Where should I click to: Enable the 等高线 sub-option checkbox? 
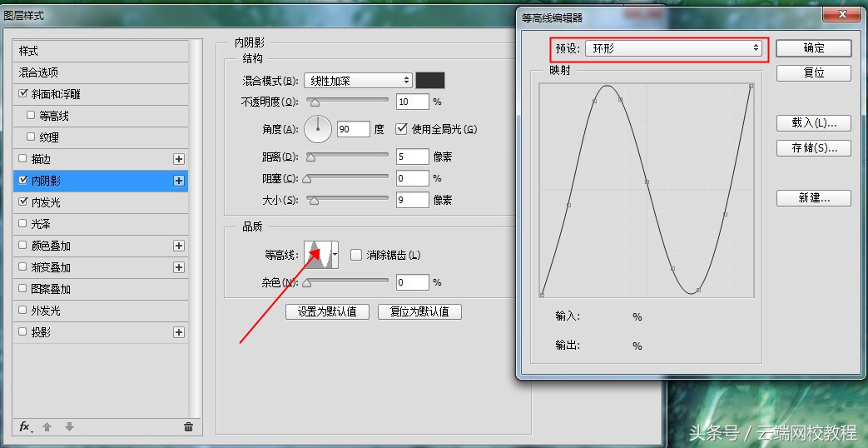(x=31, y=115)
